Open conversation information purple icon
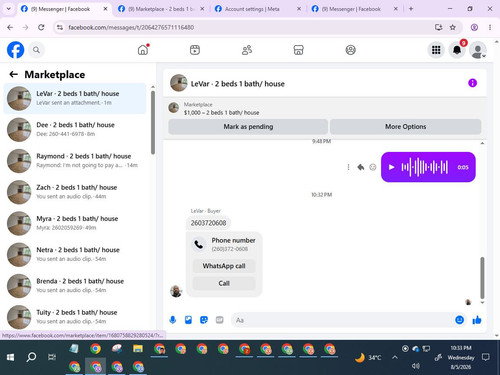Image resolution: width=500 pixels, height=375 pixels. click(472, 83)
